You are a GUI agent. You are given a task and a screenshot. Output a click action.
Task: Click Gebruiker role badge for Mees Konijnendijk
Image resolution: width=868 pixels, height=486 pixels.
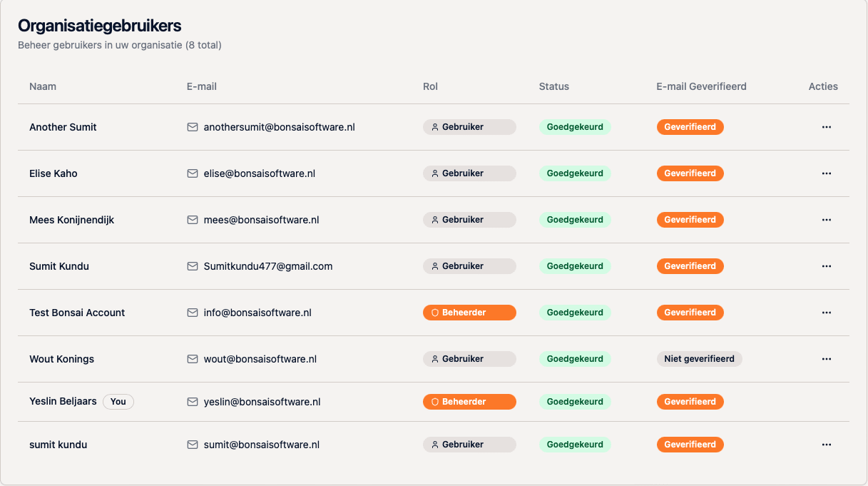click(x=469, y=220)
